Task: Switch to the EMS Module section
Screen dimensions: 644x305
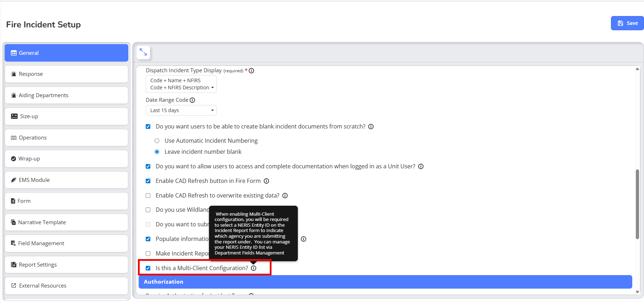Action: point(66,180)
